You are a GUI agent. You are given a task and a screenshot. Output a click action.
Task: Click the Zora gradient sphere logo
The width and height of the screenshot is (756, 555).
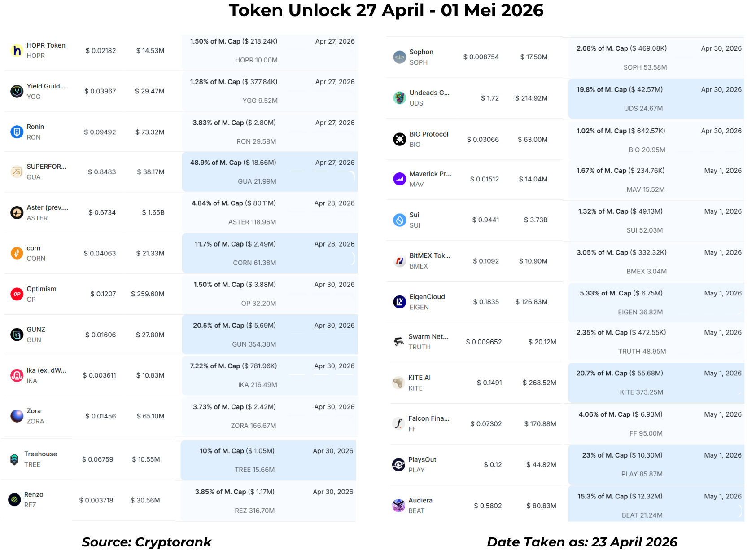tap(17, 416)
